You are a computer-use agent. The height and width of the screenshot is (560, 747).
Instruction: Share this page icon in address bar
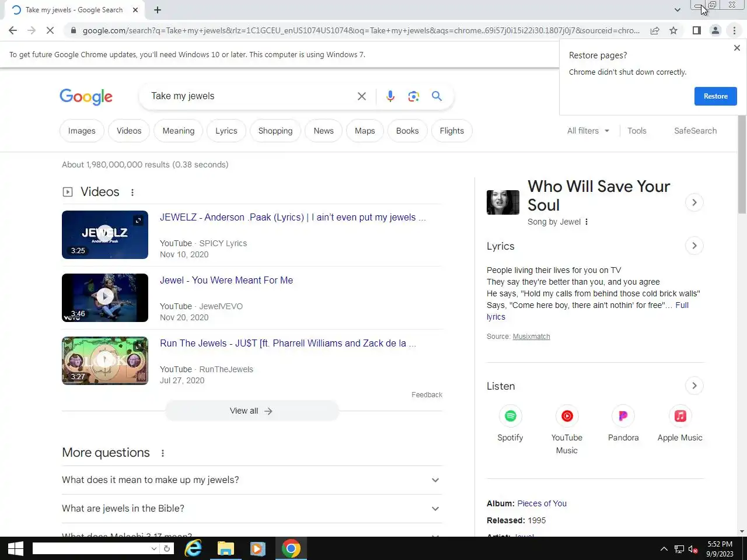[655, 30]
